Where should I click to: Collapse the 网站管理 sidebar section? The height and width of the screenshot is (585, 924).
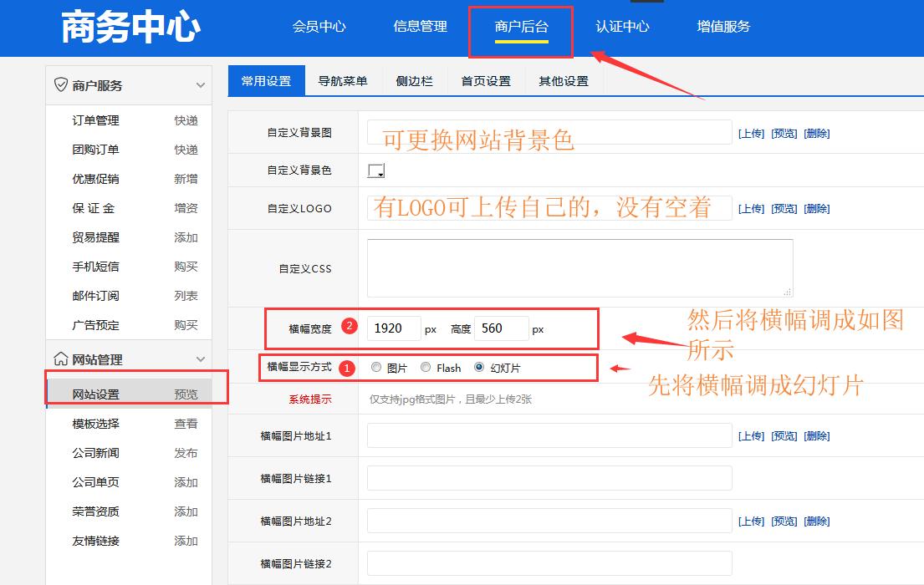click(x=200, y=358)
